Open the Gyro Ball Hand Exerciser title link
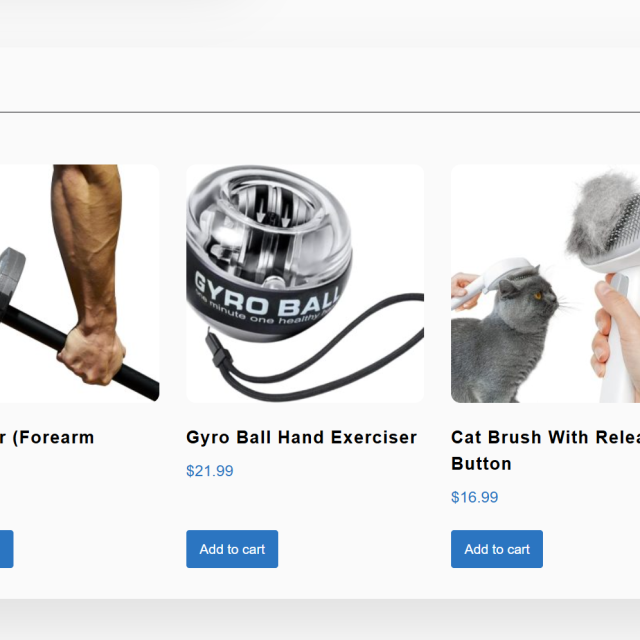Viewport: 640px width, 640px height. pos(301,438)
